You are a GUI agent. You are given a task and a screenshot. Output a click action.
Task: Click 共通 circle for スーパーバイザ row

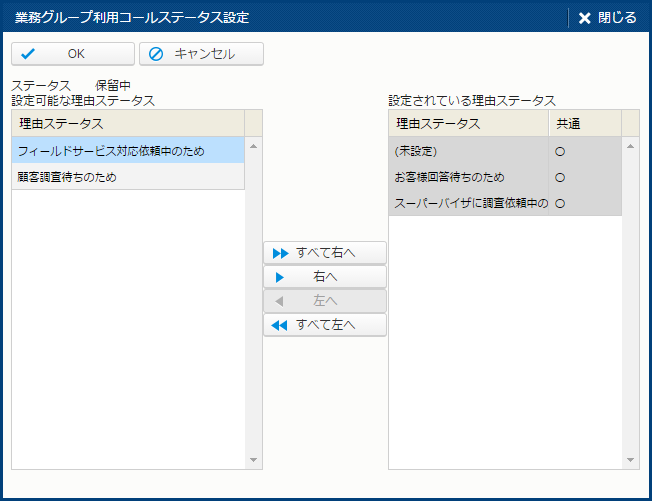(560, 203)
